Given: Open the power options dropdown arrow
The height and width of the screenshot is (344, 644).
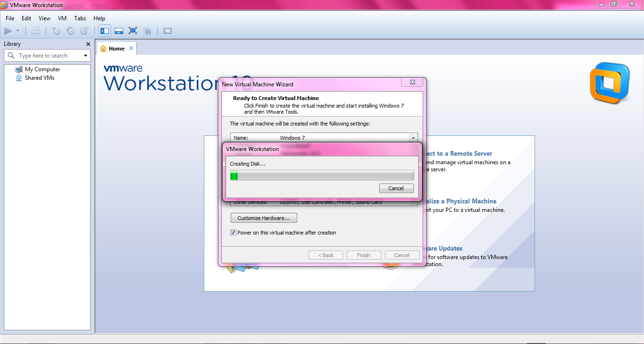Looking at the screenshot, I should (x=17, y=31).
